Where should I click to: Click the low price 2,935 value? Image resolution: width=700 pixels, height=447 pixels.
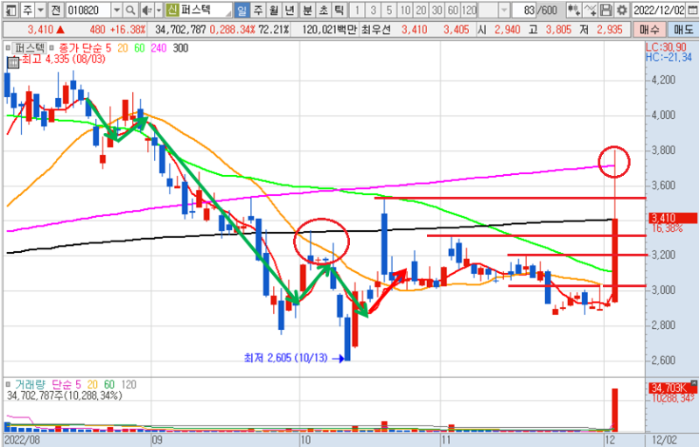[x=609, y=30]
